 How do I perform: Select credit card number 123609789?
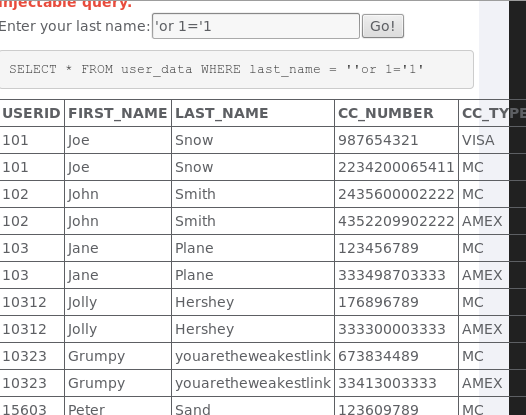point(378,409)
